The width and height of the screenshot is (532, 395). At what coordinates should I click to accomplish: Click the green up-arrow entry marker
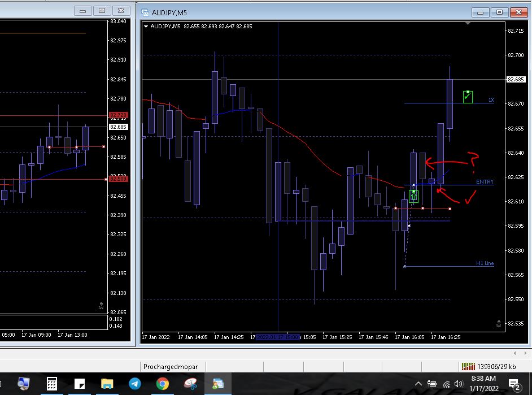(x=413, y=196)
